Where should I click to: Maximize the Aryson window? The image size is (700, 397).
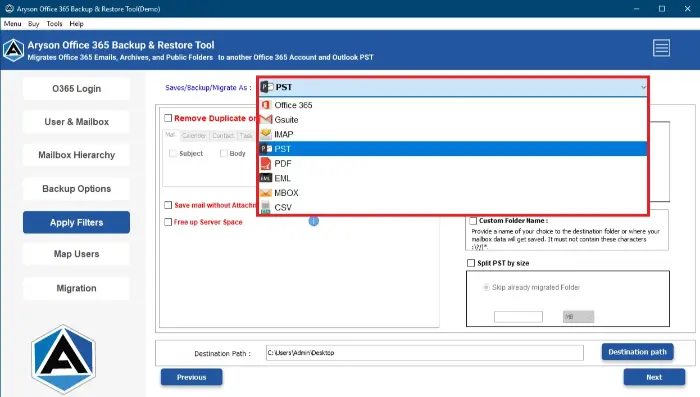(662, 8)
